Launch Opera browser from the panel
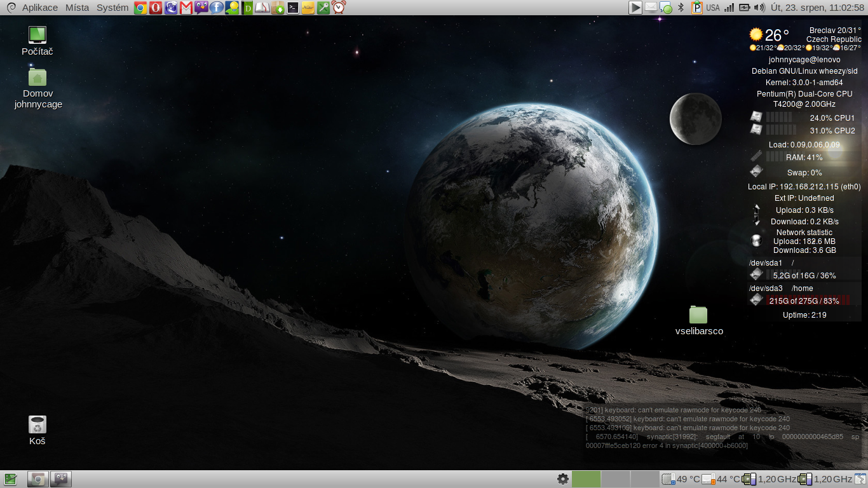Screen dimensions: 868x488 point(156,8)
